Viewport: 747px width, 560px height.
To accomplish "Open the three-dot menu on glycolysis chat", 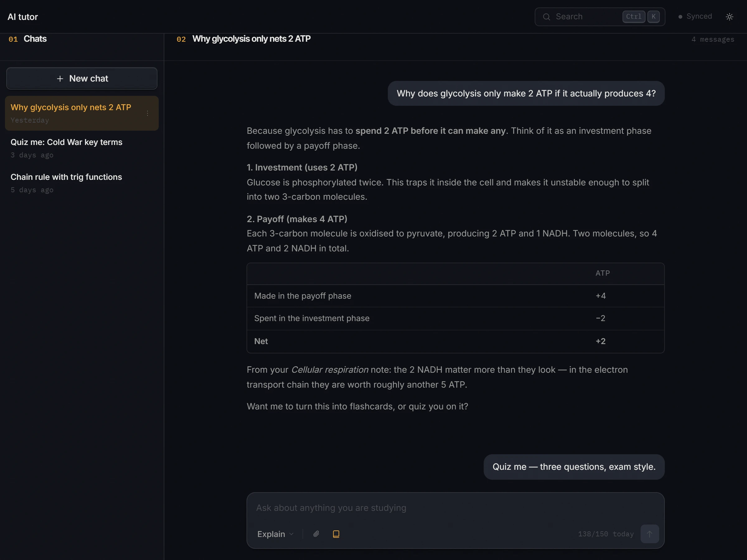I will [148, 113].
